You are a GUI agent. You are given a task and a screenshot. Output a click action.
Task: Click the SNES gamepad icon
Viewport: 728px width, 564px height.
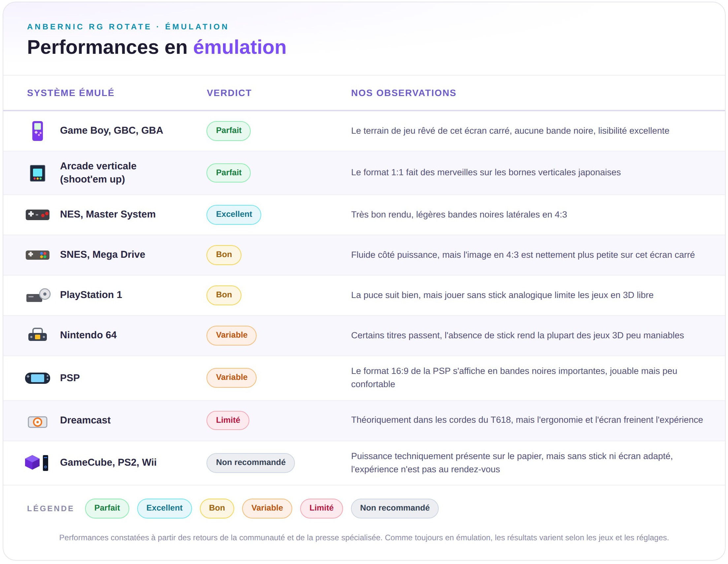pos(38,255)
